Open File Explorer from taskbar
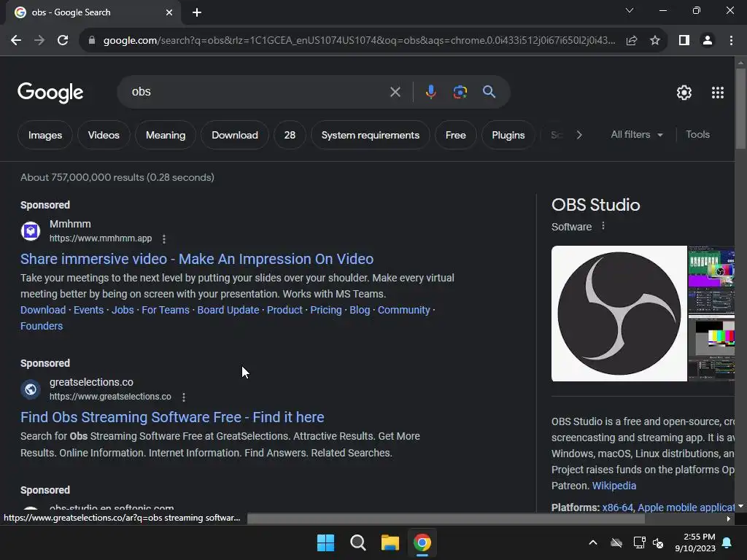747x560 pixels. tap(390, 542)
